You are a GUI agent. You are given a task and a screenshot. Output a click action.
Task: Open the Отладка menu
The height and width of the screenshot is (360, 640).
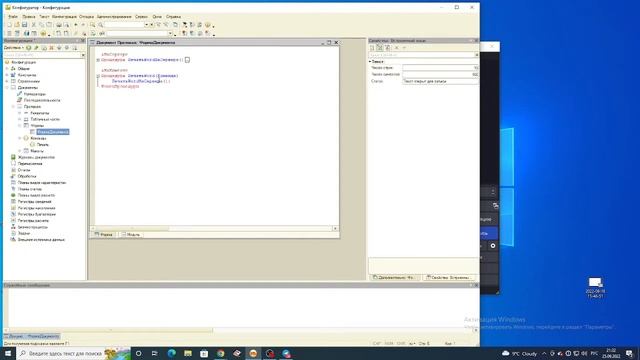(87, 17)
